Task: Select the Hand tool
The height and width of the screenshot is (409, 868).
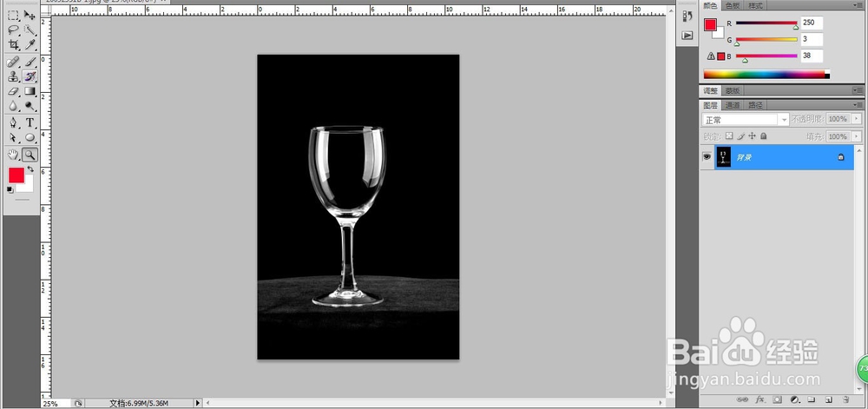Action: point(14,155)
